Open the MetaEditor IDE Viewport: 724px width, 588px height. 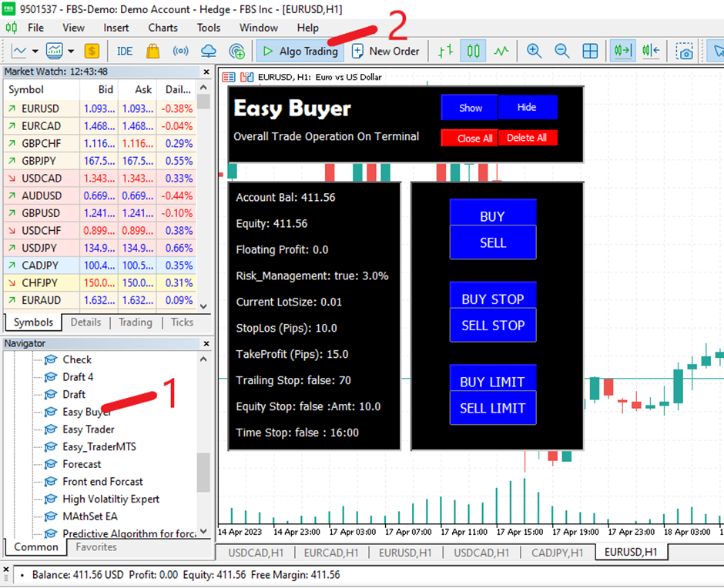coord(125,52)
